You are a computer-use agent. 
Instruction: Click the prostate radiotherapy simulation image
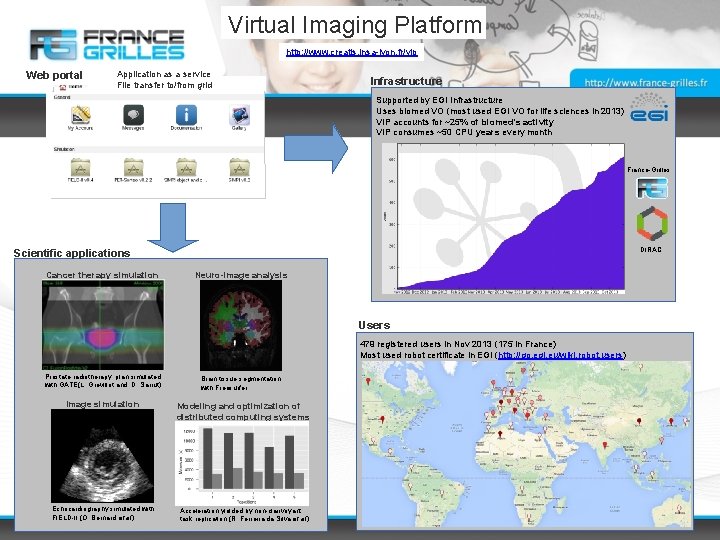[103, 325]
